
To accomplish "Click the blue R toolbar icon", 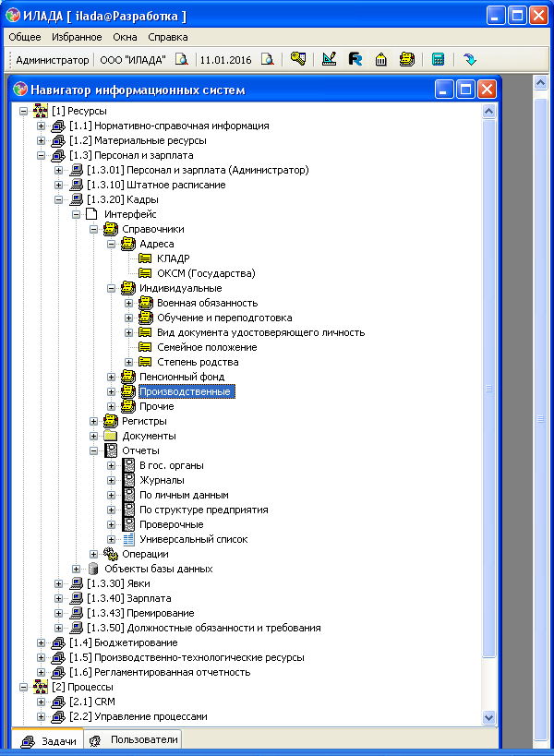I will point(355,59).
